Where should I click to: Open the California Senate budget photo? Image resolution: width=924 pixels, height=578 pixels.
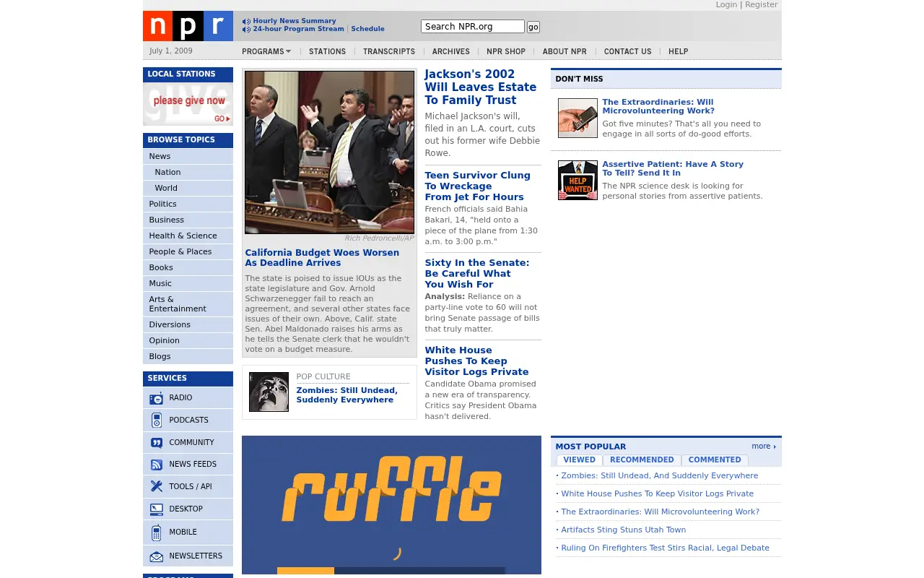pos(329,152)
